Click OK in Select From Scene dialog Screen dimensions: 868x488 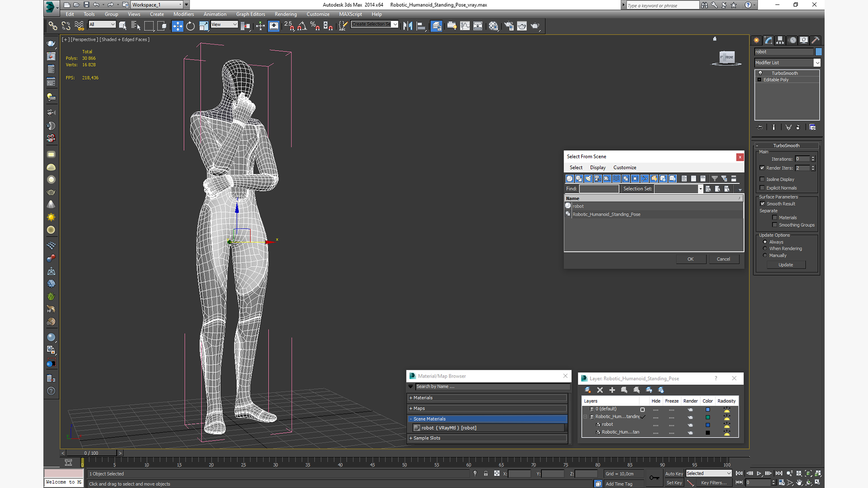(690, 259)
